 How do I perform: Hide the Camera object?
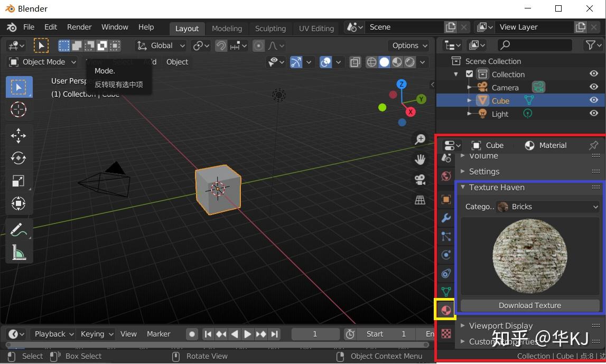(x=593, y=87)
